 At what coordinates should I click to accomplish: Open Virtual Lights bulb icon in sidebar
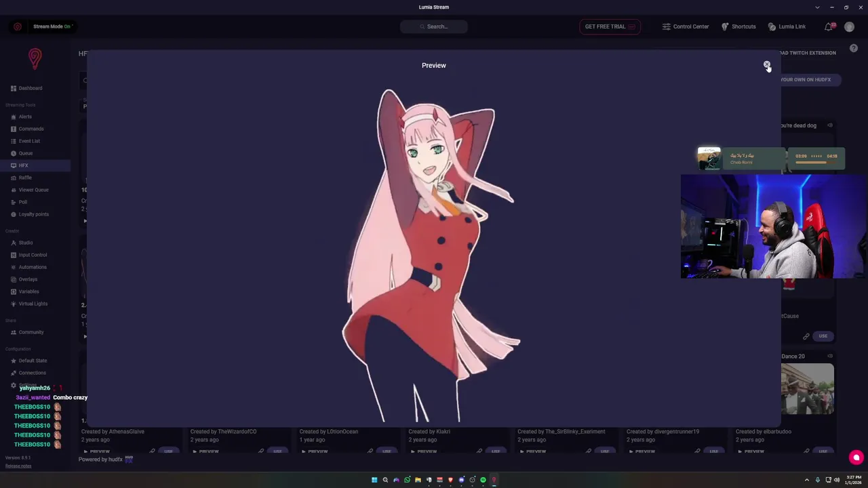(14, 304)
